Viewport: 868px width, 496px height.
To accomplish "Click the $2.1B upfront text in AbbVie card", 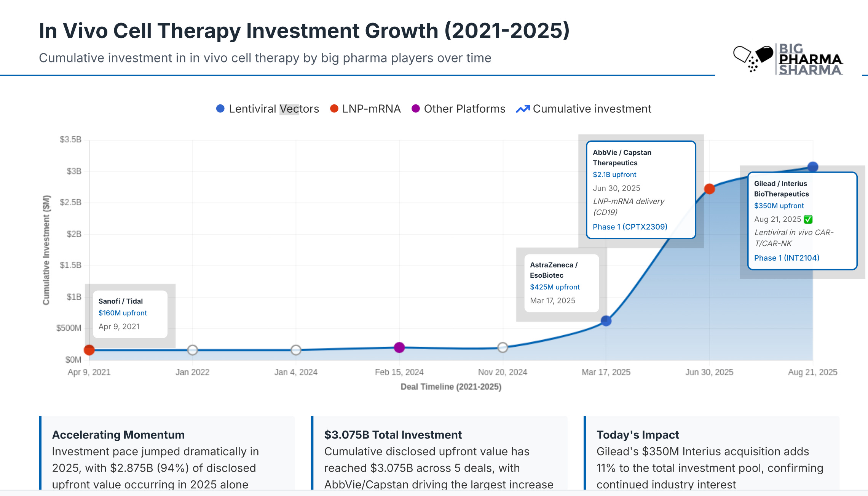I will pos(614,174).
